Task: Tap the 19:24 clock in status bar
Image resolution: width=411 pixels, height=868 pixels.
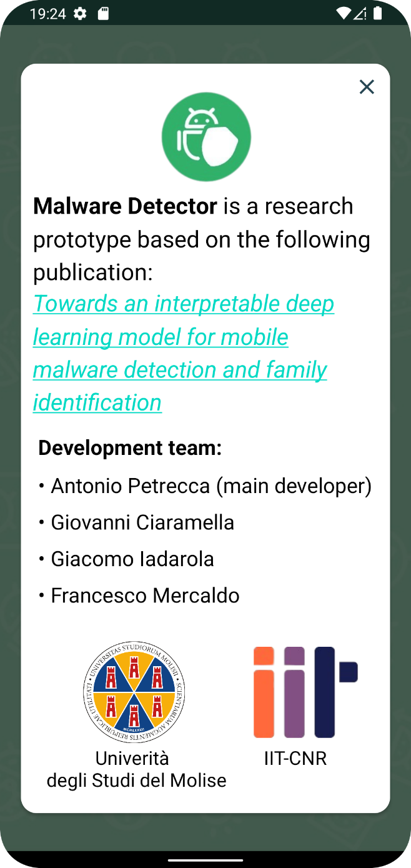Action: pyautogui.click(x=48, y=13)
